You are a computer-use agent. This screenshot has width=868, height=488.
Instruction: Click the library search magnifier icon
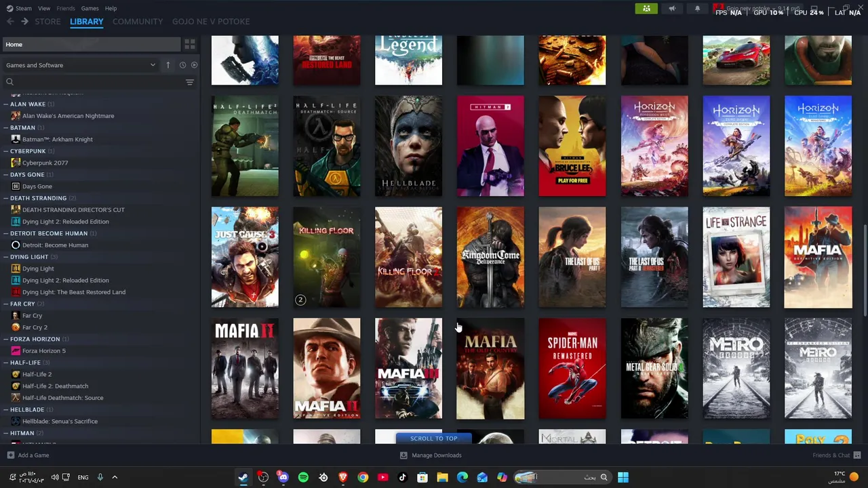[x=9, y=82]
